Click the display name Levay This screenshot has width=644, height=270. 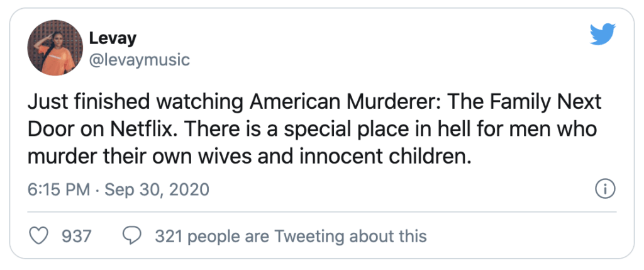point(113,38)
